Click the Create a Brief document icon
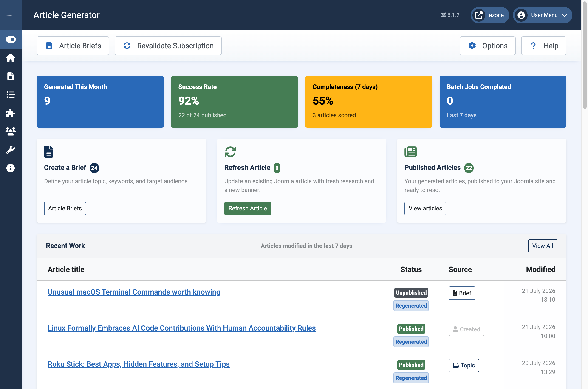Screen dimensions: 588x389 48,152
